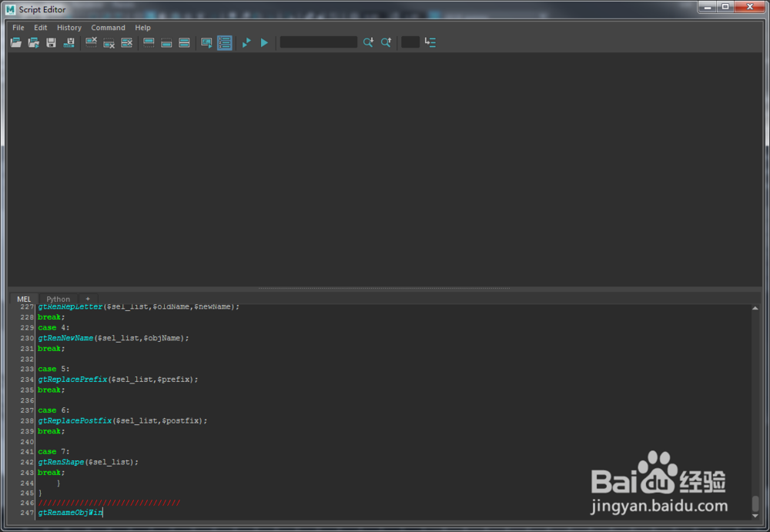This screenshot has width=770, height=532.
Task: Click the Source Script icon
Action: [x=33, y=43]
